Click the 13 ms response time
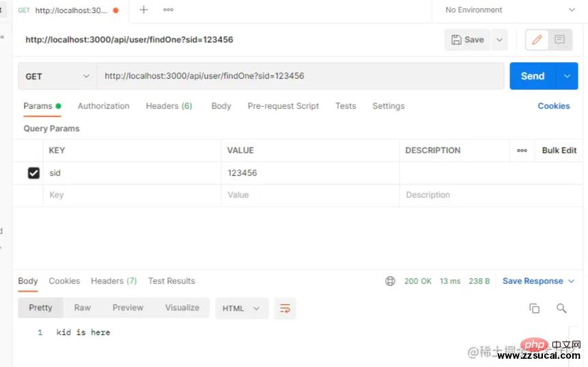588x367 pixels. pyautogui.click(x=450, y=281)
